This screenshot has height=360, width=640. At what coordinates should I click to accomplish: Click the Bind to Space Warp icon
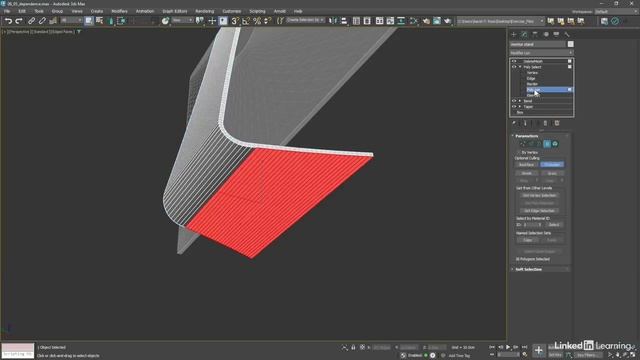53,21
